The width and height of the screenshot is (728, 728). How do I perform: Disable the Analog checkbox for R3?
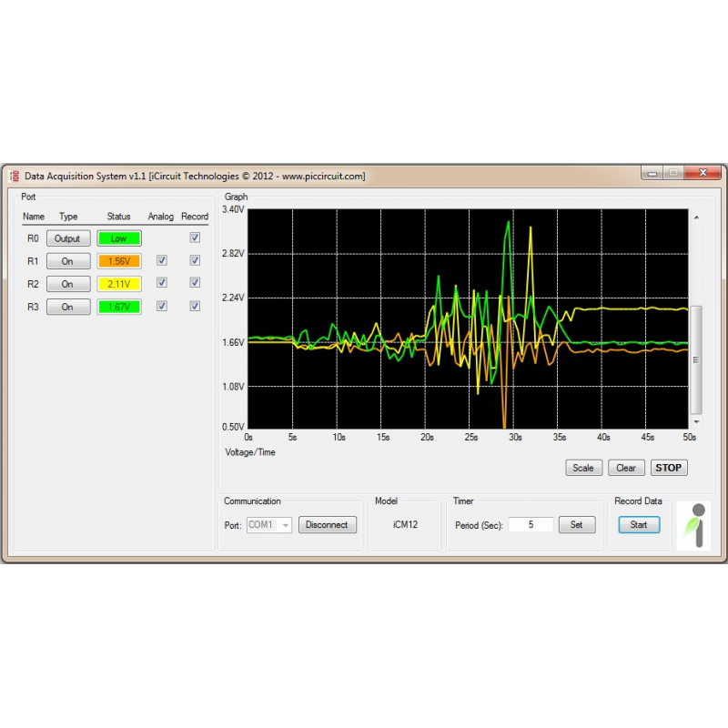pos(161,306)
